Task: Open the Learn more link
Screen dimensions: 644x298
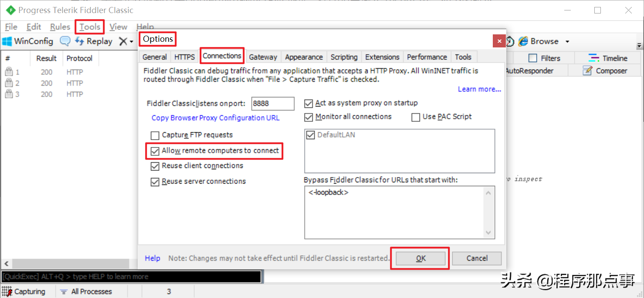Action: tap(479, 89)
